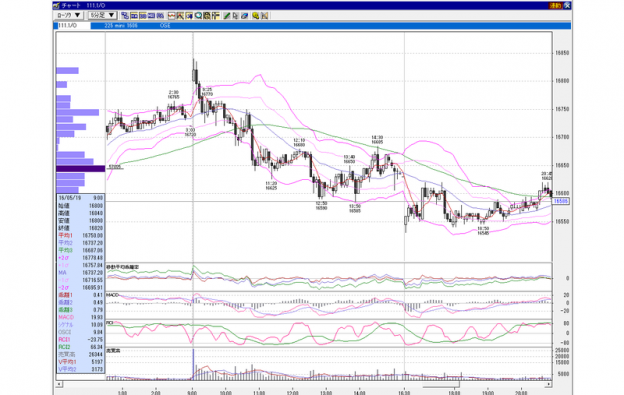Viewport: 624px width, 395px height.
Task: Toggle the second yellow layout icon
Action: [134, 16]
